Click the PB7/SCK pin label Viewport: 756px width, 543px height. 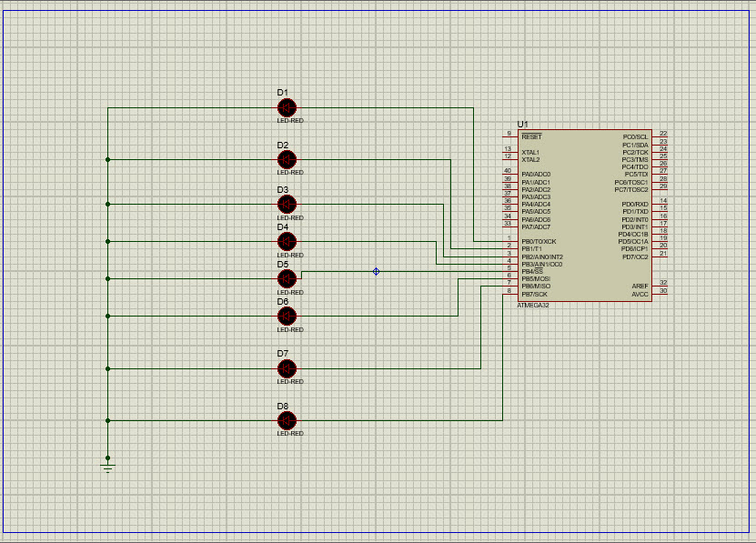click(535, 294)
